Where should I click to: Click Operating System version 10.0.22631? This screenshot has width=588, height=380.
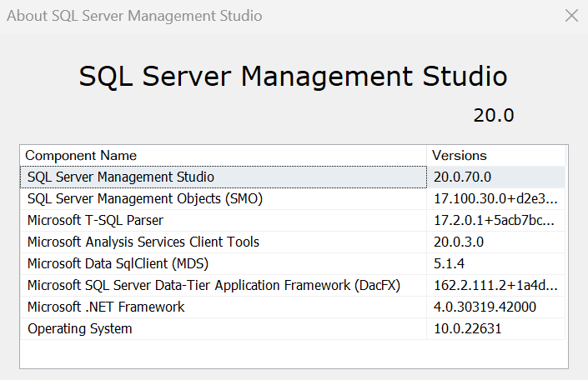pyautogui.click(x=467, y=329)
